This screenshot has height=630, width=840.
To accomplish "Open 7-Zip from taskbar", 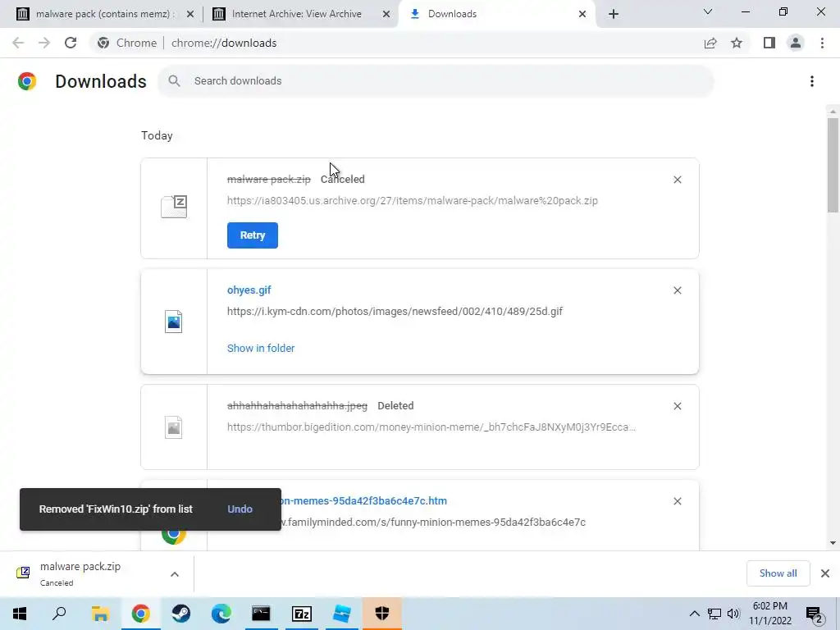I will pos(302,614).
